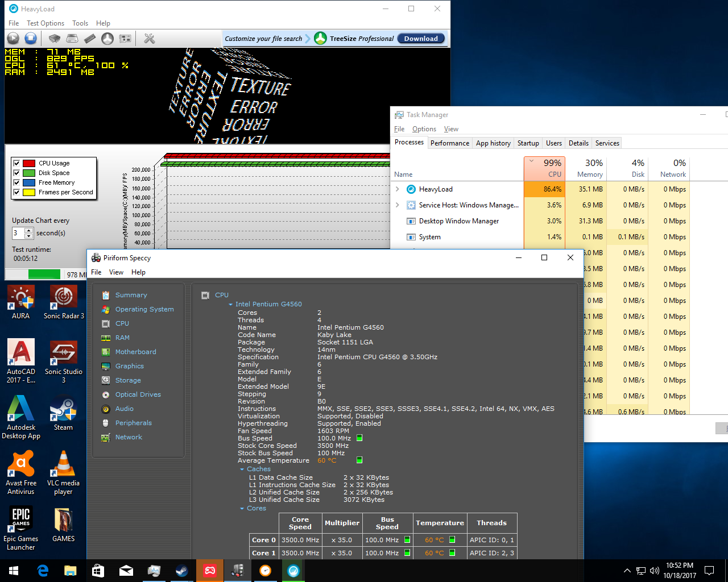Open the Test Options menu in HeavyLoad

click(45, 23)
